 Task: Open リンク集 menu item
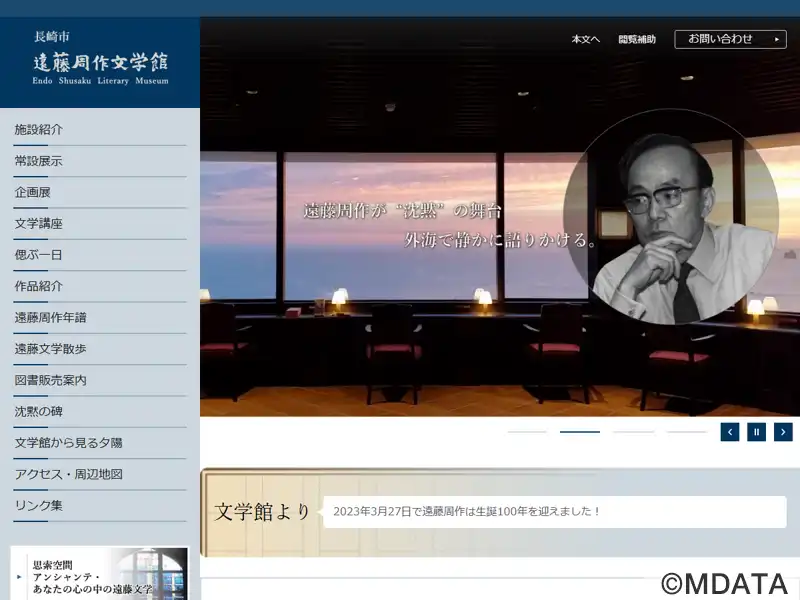tap(100, 506)
